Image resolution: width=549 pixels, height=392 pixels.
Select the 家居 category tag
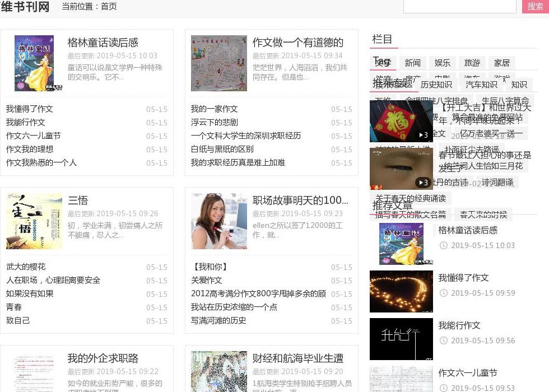click(x=502, y=63)
